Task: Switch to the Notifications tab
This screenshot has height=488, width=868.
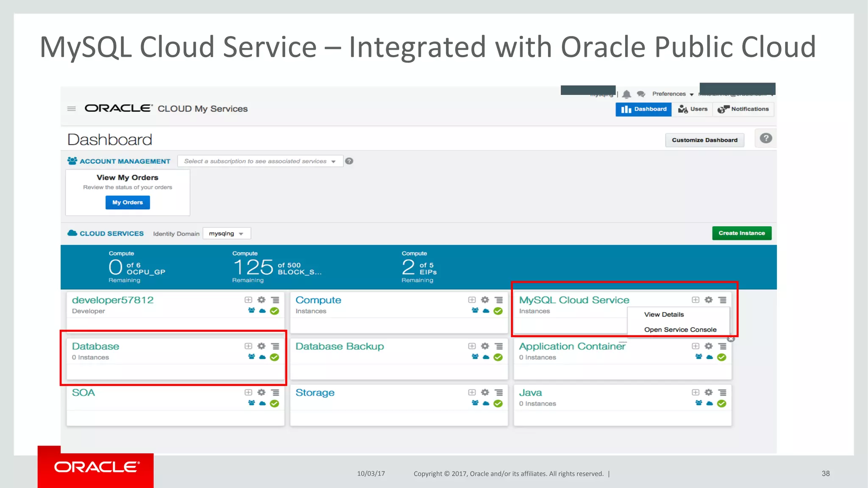Action: pos(743,109)
